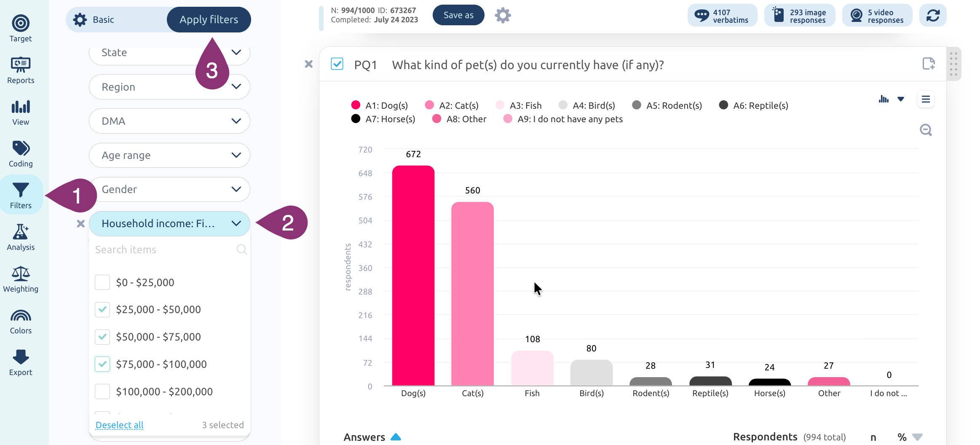
Task: Click the Apply filters button
Action: (x=209, y=19)
